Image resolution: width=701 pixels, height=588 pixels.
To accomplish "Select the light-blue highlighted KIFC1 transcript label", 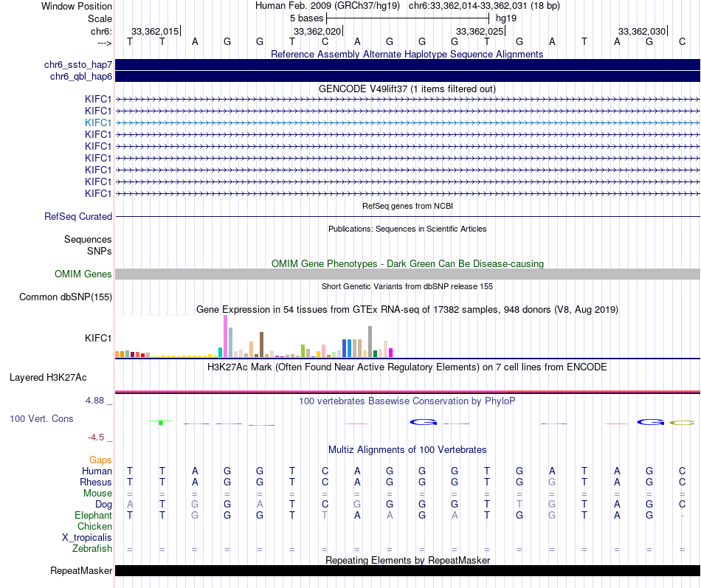I will pyautogui.click(x=98, y=122).
